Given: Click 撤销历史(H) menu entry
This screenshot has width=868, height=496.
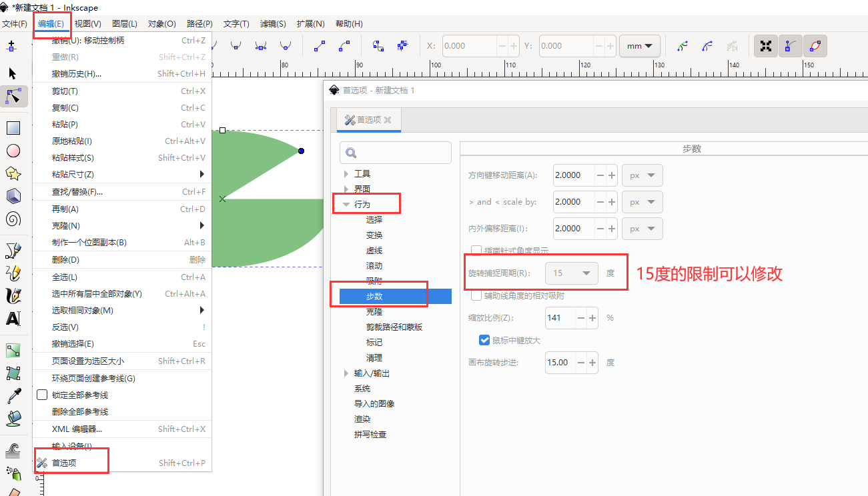Looking at the screenshot, I should [x=121, y=74].
